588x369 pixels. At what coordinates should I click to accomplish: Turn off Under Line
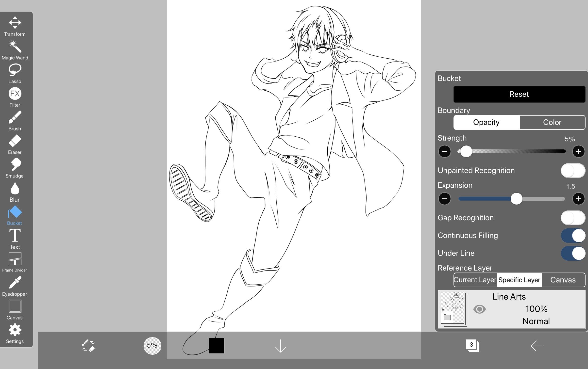(x=573, y=253)
